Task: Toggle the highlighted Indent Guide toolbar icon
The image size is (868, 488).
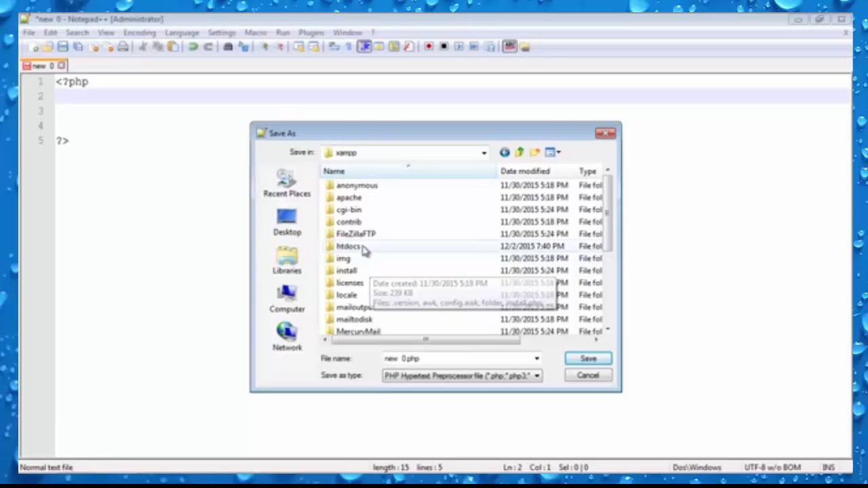Action: pos(365,47)
